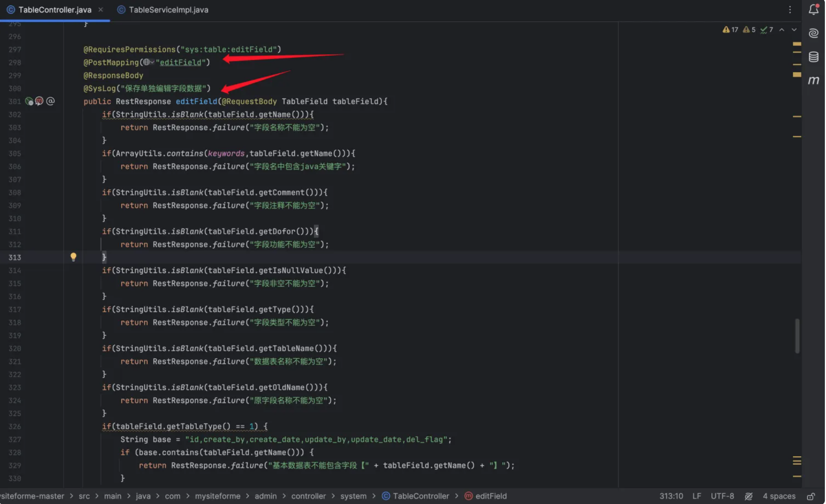The width and height of the screenshot is (826, 504).
Task: Open the 313:10 go-to-line position widget
Action: point(671,496)
